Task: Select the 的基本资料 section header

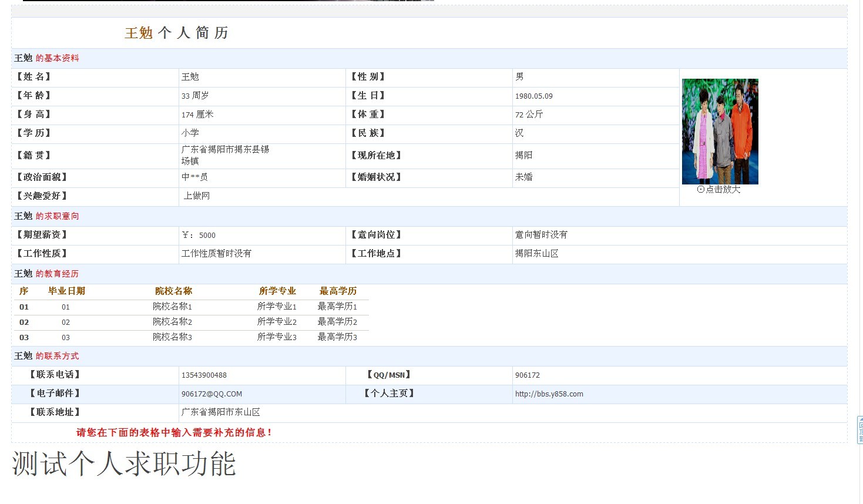Action: coord(57,58)
